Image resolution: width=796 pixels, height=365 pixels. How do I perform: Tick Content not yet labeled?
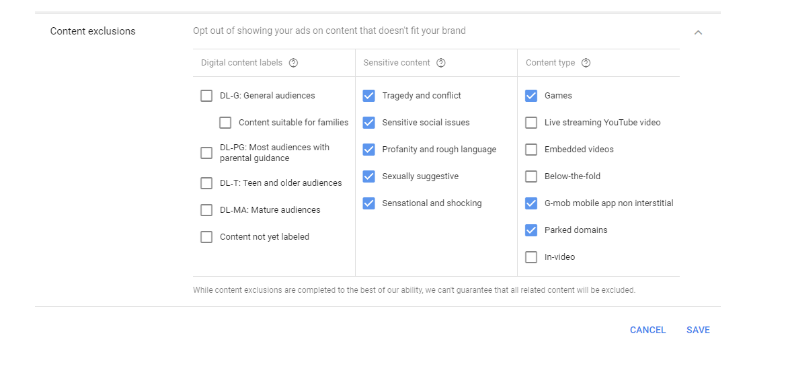[206, 237]
